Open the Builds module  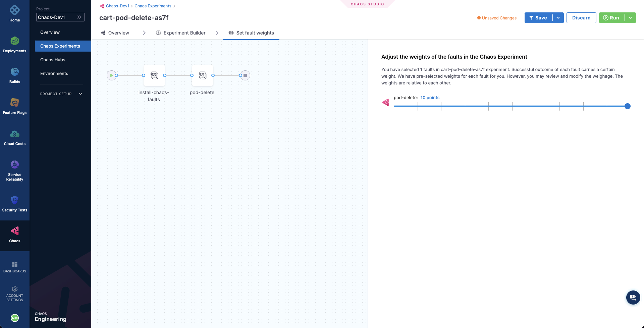pos(15,76)
